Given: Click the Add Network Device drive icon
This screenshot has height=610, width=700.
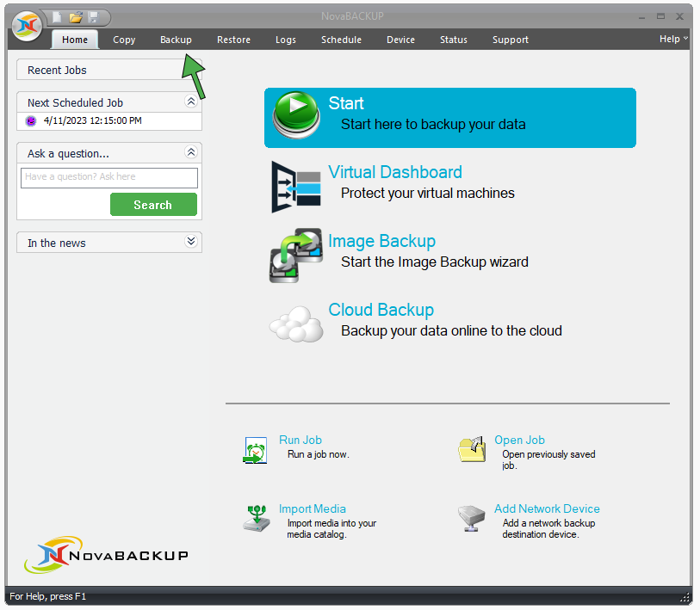Looking at the screenshot, I should [471, 518].
